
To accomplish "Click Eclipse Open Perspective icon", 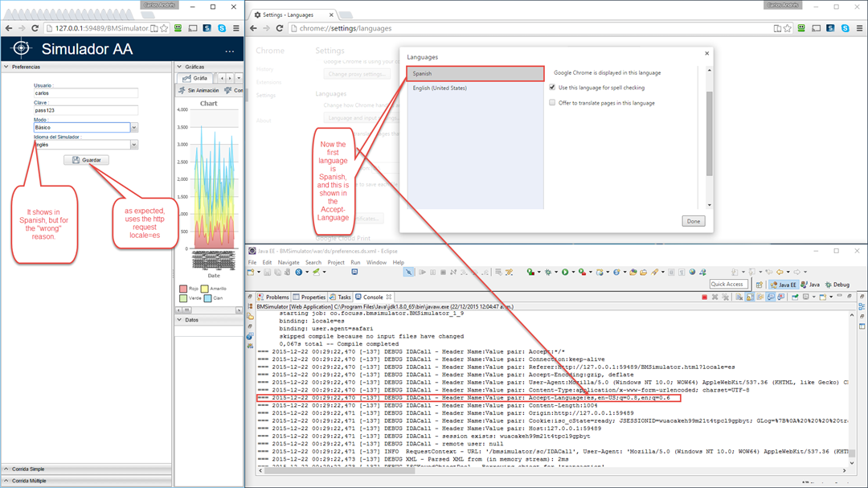I will click(759, 285).
